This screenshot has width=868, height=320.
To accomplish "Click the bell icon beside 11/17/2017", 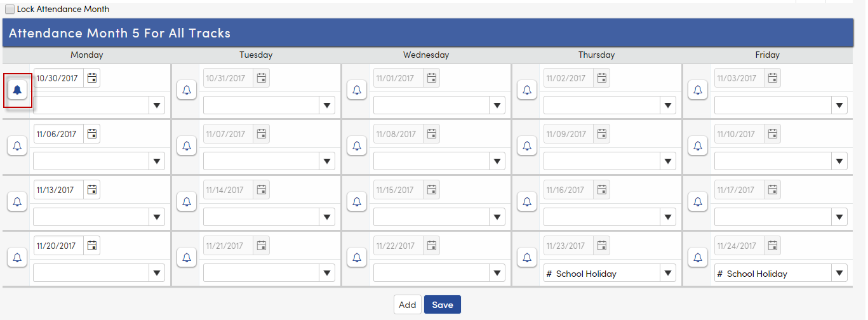I will coord(698,202).
